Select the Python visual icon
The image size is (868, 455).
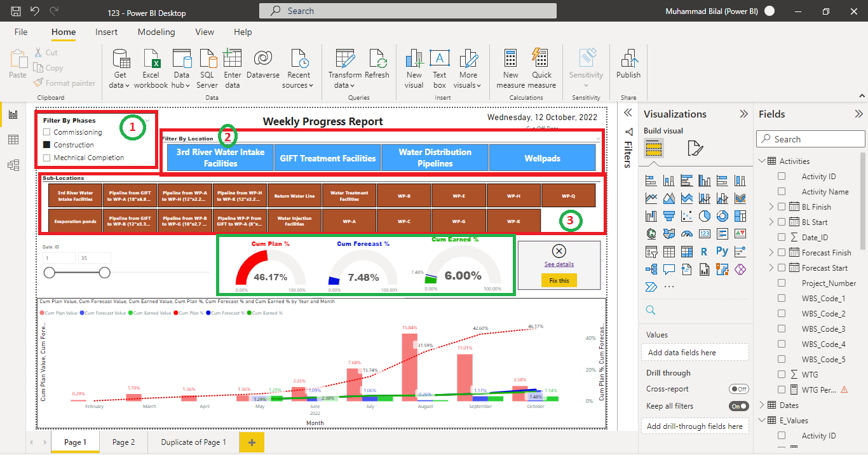722,252
